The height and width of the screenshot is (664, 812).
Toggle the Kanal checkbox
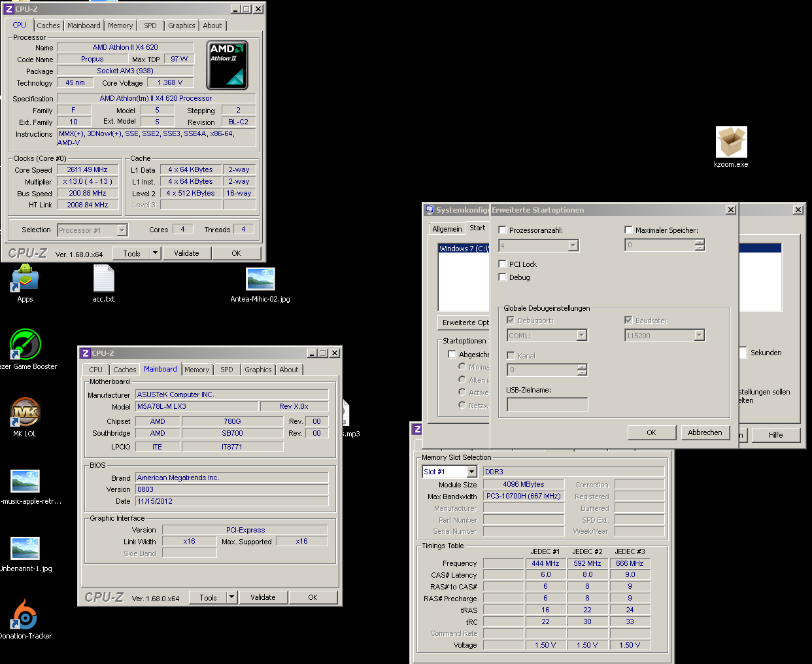pyautogui.click(x=511, y=355)
